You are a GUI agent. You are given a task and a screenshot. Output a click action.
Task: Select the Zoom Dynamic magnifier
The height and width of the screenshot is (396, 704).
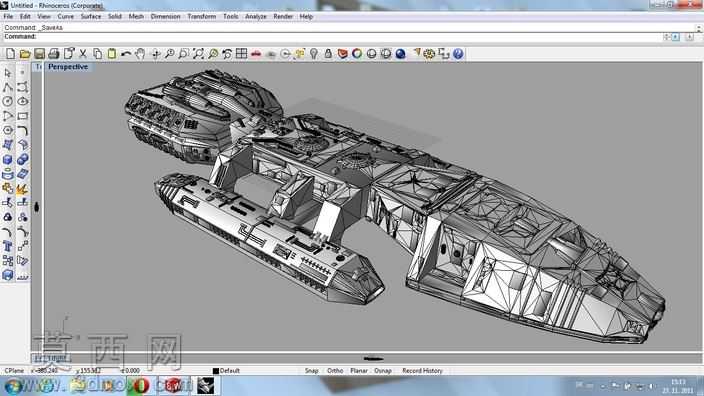170,54
